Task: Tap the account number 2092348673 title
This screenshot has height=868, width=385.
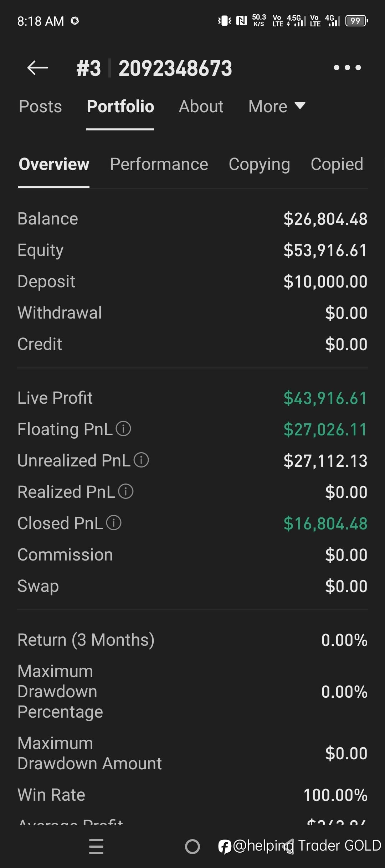Action: [175, 68]
